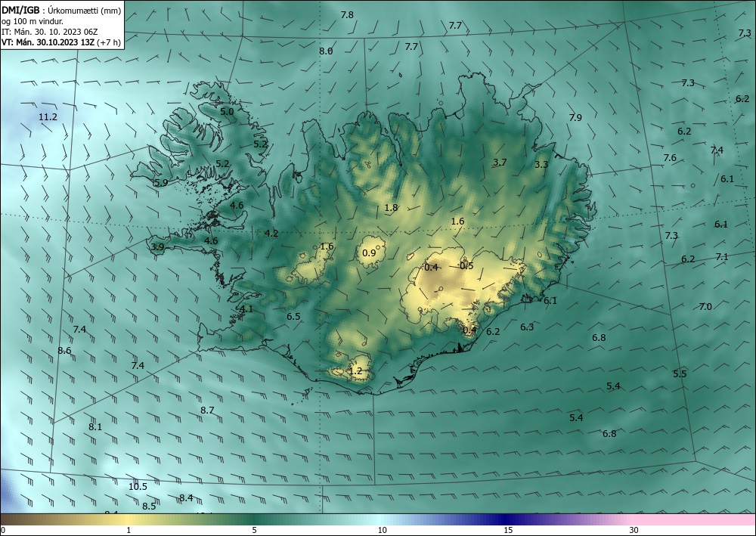Image resolution: width=756 pixels, height=536 pixels.
Task: Click the 0.5 value on Vatnajökull
Action: (466, 265)
